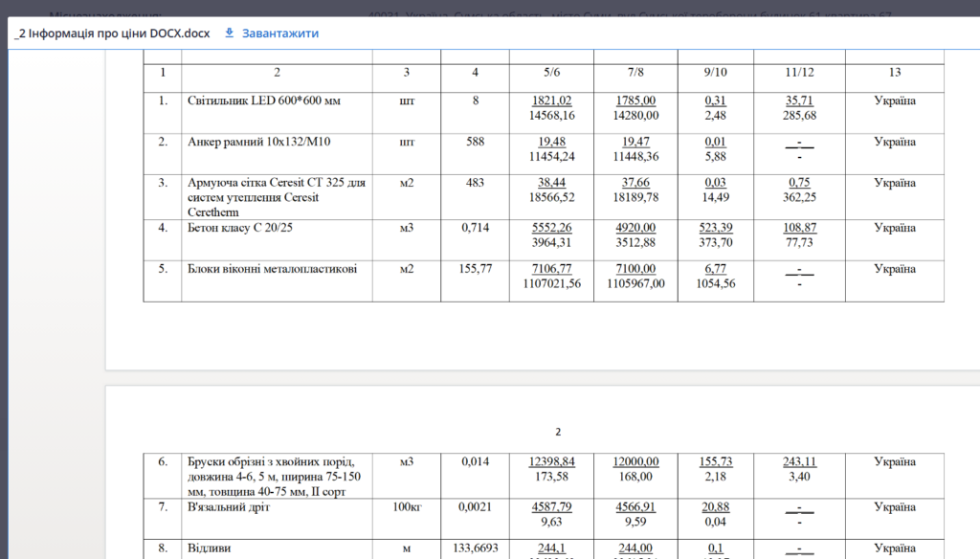Click the Блоки віконні металопластикові cell

[x=272, y=269]
